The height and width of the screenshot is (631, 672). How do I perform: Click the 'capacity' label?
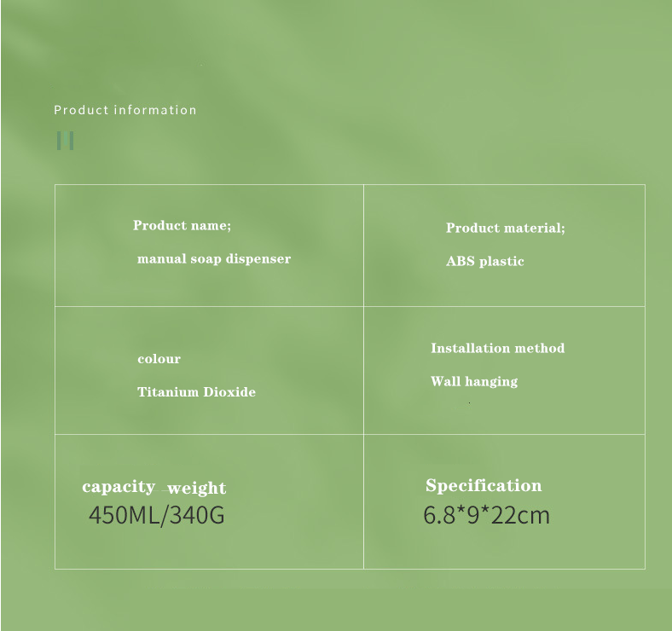click(119, 487)
